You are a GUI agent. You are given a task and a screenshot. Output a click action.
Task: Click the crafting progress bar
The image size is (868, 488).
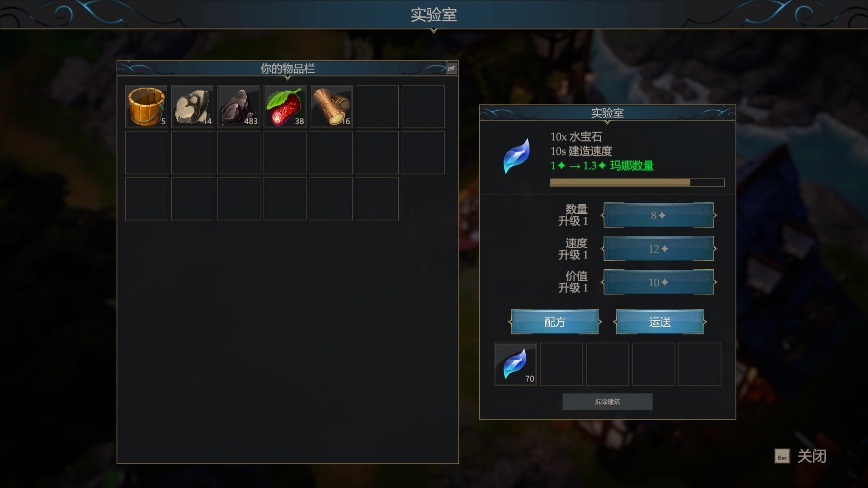(637, 183)
